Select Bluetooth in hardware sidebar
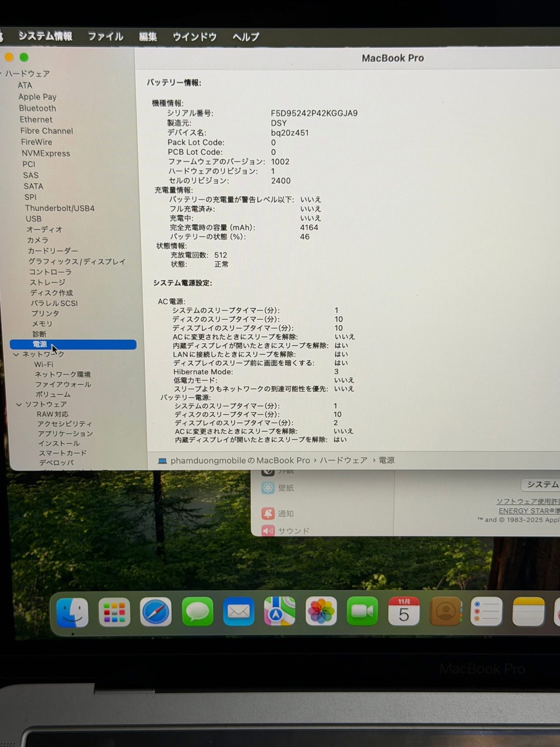This screenshot has width=560, height=747. pos(38,108)
